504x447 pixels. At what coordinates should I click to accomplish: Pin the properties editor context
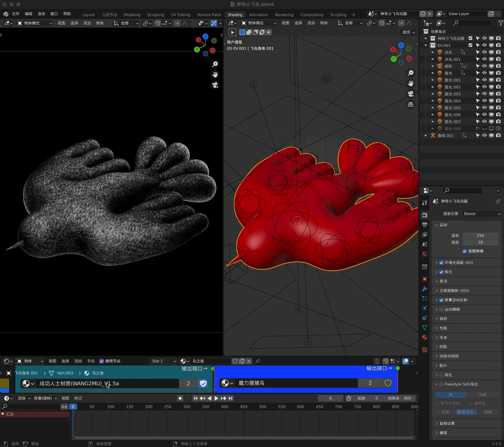tap(498, 201)
